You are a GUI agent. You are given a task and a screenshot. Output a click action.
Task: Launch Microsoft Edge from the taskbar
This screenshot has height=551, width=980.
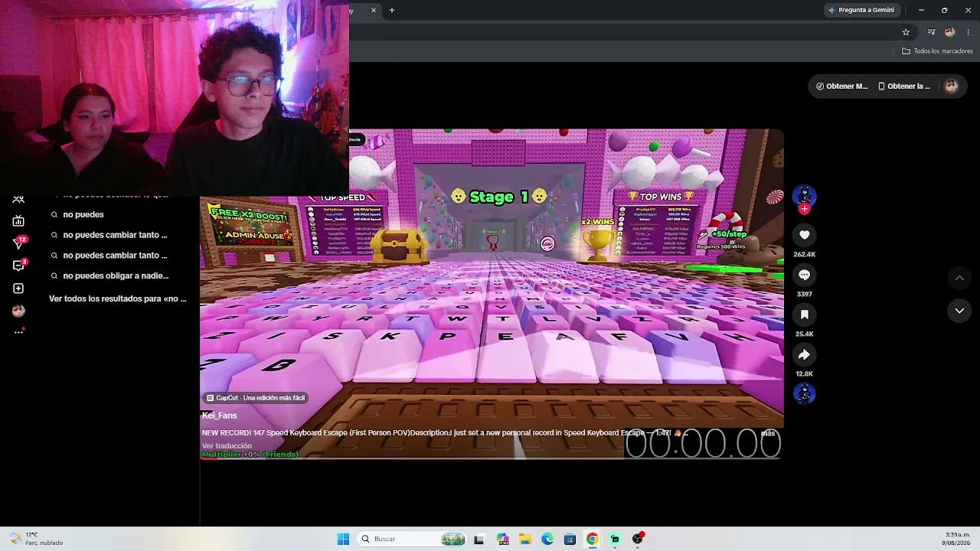tap(547, 539)
